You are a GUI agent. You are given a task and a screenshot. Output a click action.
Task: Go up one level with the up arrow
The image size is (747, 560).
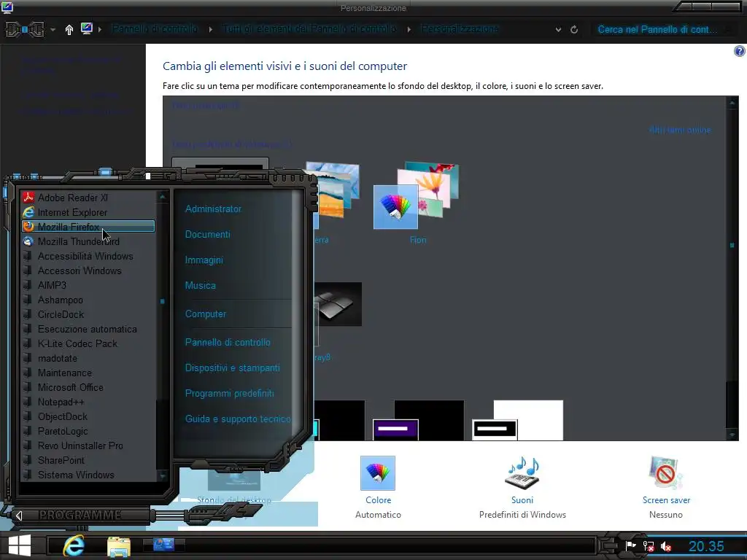tap(69, 29)
